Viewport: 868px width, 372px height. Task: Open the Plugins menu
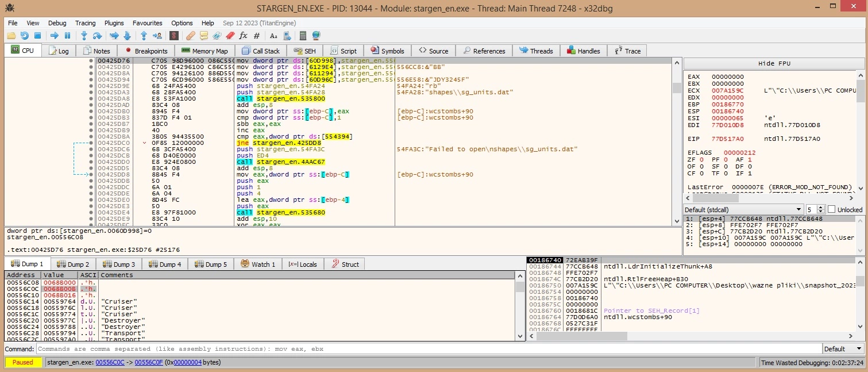click(114, 23)
